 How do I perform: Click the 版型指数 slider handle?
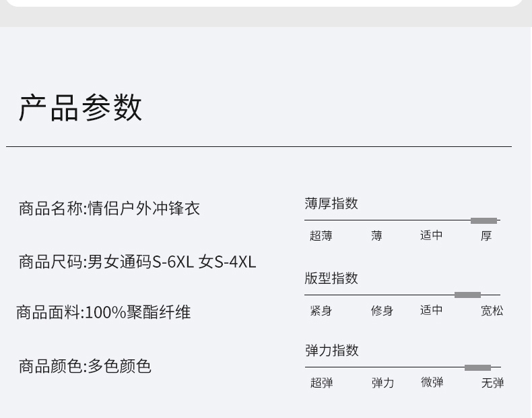click(x=467, y=295)
